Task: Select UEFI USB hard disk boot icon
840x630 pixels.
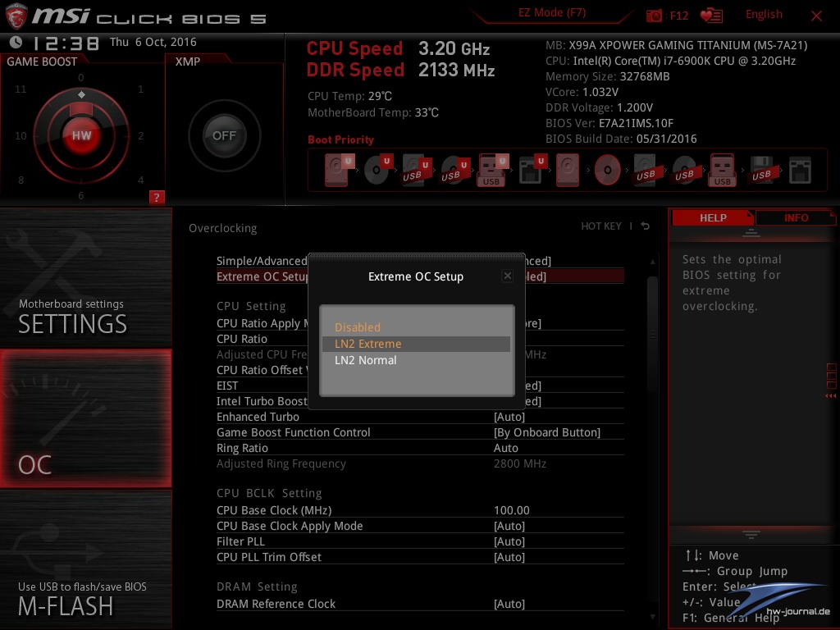Action: click(x=416, y=170)
